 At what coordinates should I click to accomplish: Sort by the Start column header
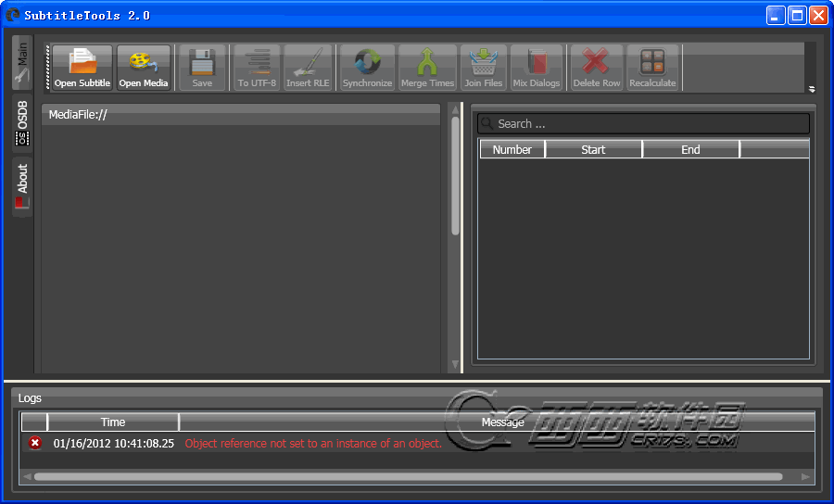click(x=593, y=149)
